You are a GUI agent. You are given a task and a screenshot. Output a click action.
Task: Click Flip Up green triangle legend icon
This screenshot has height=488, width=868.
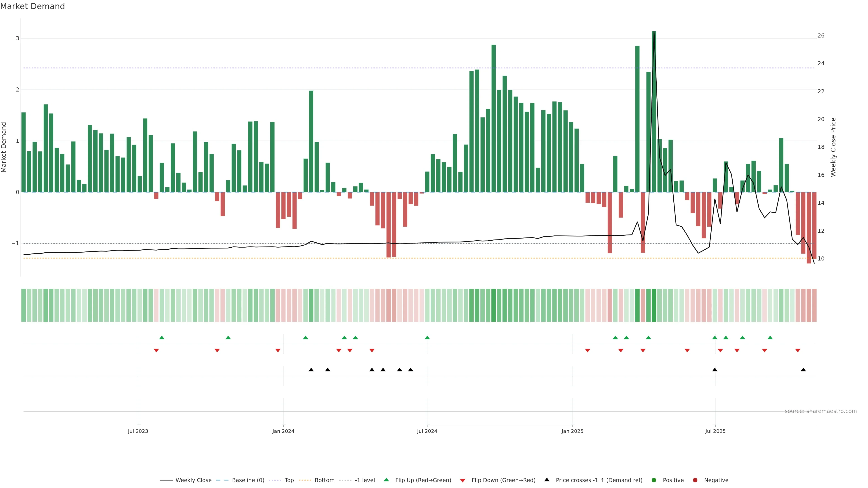(387, 480)
